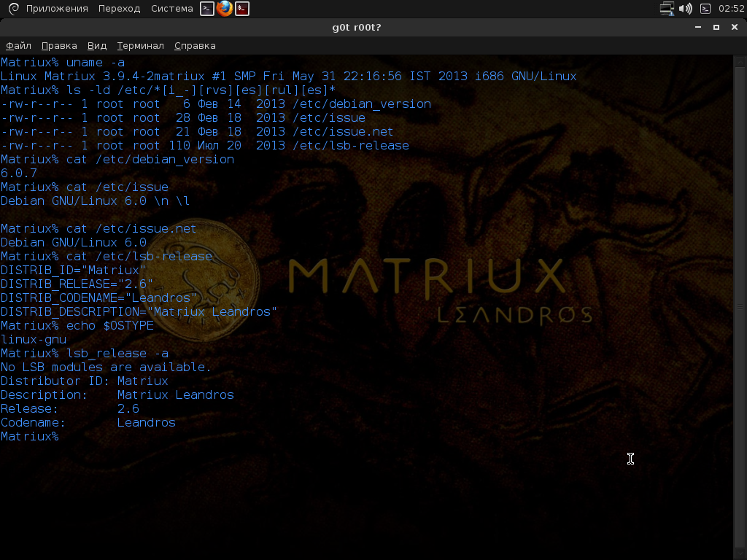Click the GNOME foot logo icon
Image resolution: width=747 pixels, height=560 pixels.
pyautogui.click(x=13, y=9)
